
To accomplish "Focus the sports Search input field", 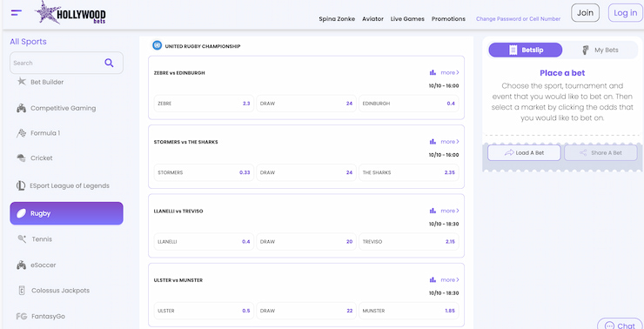I will point(66,63).
